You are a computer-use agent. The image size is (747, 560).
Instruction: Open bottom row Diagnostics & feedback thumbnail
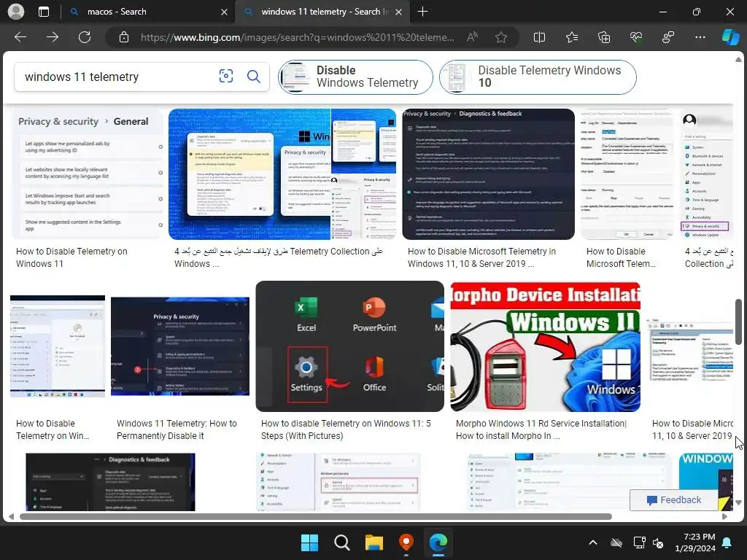click(x=110, y=481)
